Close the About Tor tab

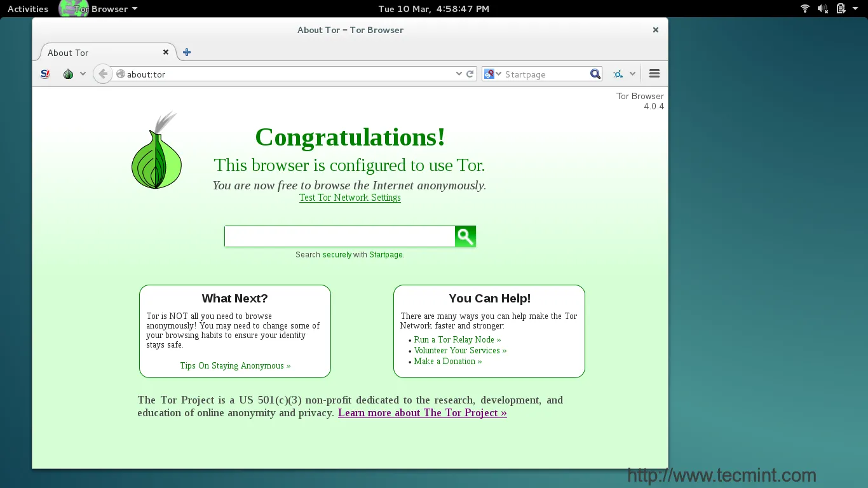[x=166, y=53]
